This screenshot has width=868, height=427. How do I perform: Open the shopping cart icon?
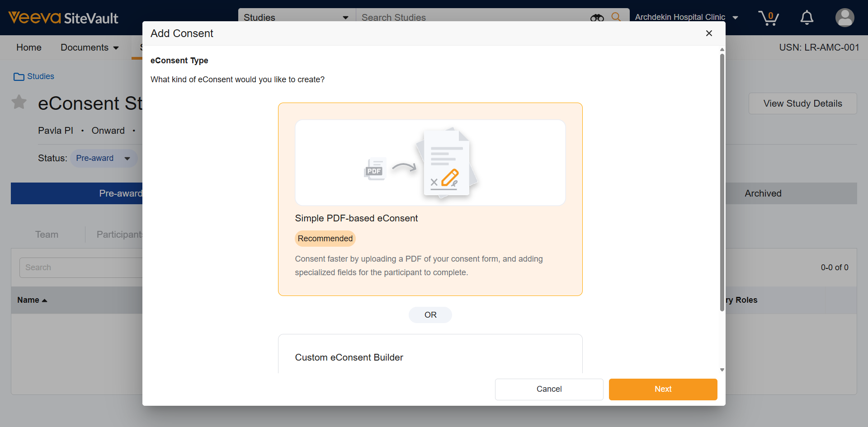click(x=768, y=18)
